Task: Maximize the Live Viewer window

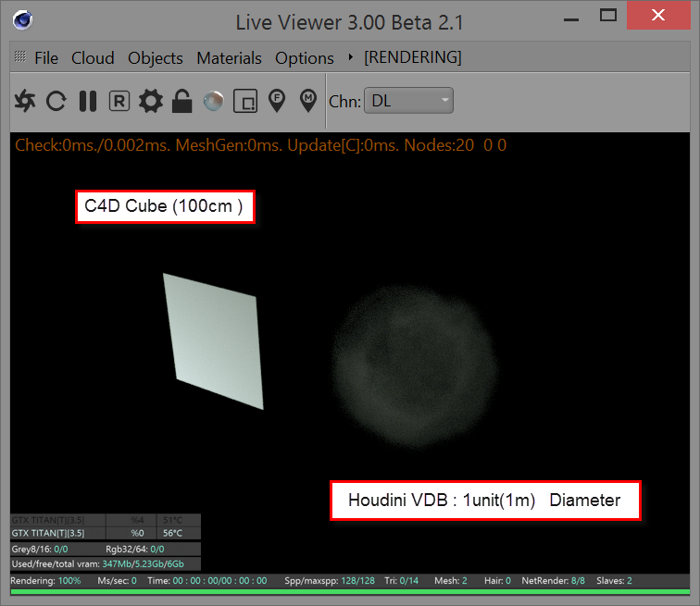Action: point(608,15)
